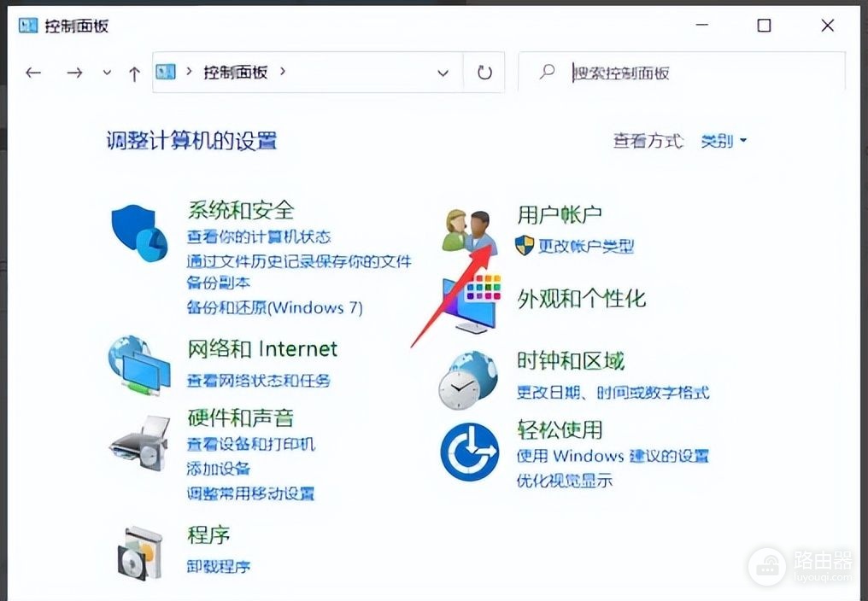Viewport: 868px width, 601px height.
Task: Expand the chevron before 控制面板 breadcrumb
Action: pos(190,72)
